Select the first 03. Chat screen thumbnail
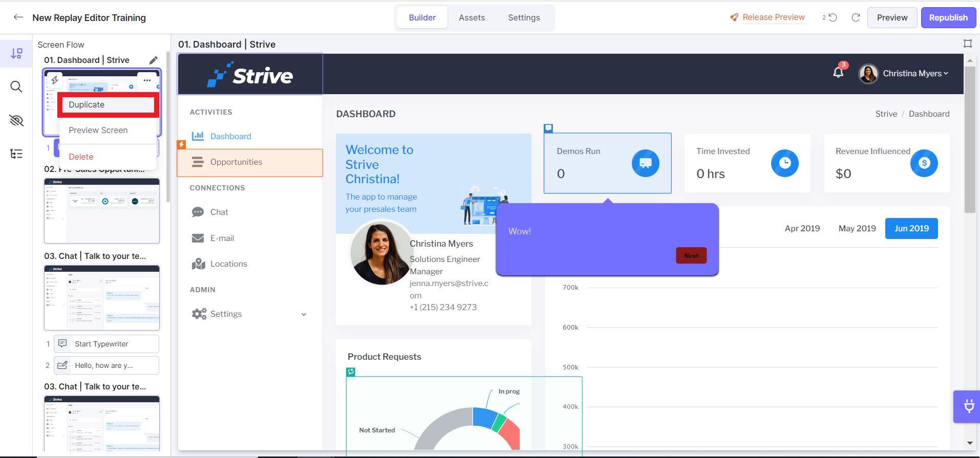980x458 pixels. click(x=102, y=298)
